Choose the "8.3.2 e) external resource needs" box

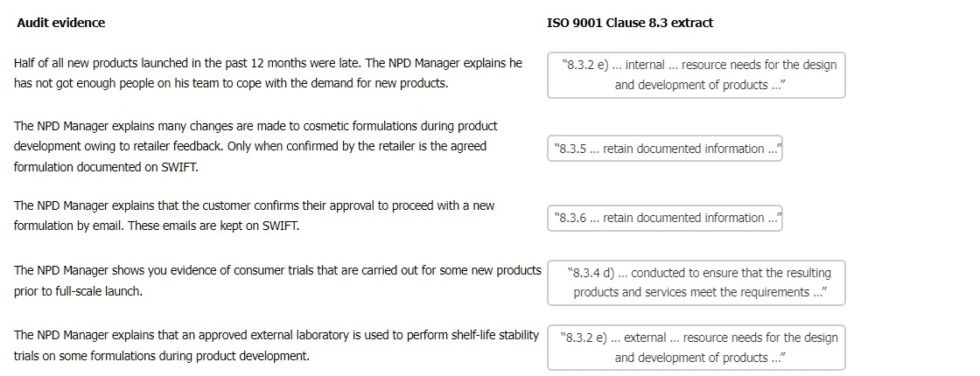point(696,348)
